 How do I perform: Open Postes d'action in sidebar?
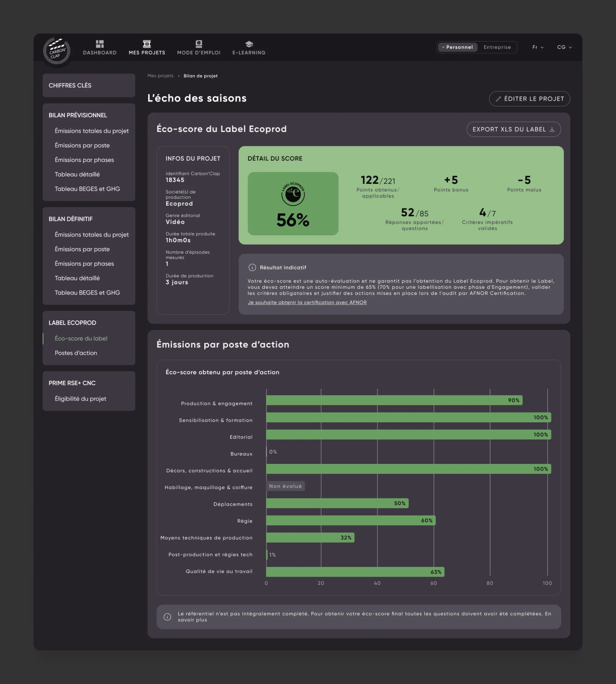tap(76, 353)
